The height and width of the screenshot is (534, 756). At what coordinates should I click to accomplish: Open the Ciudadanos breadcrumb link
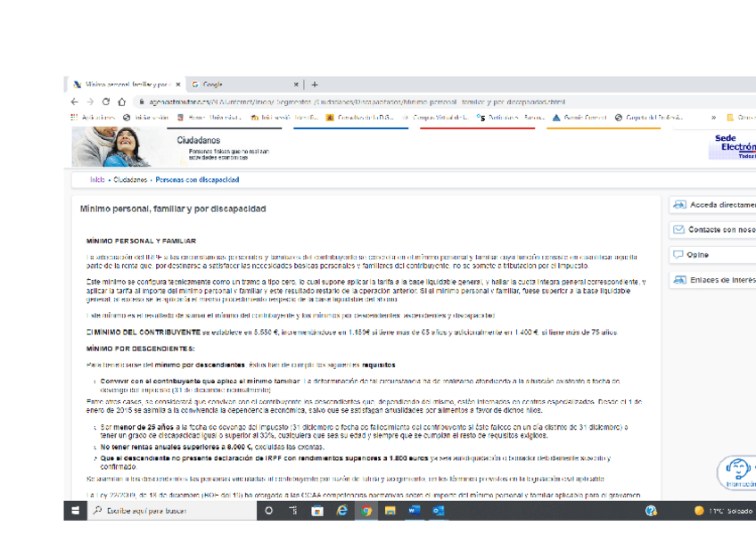click(130, 180)
